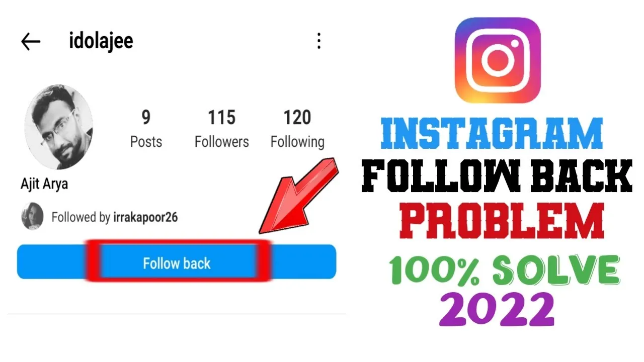Open the three-dot options menu

point(318,41)
